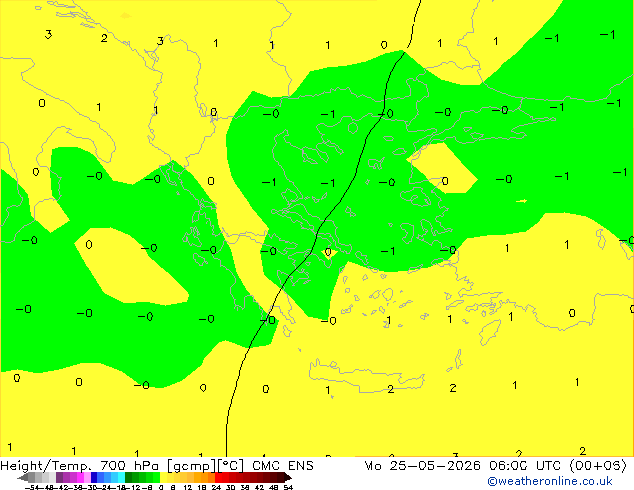Click the yellow swatch in the temperature legend

pos(163,477)
